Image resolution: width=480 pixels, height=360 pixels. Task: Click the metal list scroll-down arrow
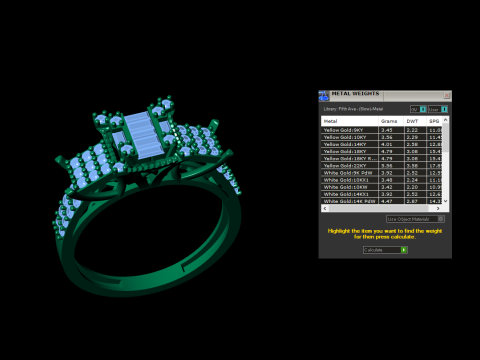(x=445, y=201)
